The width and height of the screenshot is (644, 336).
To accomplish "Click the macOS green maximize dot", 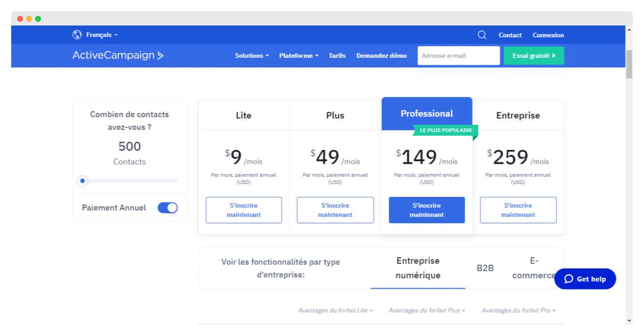I will pyautogui.click(x=38, y=19).
